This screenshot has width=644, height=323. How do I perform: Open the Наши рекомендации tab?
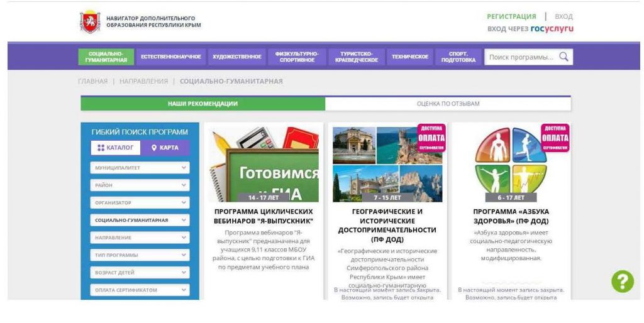point(203,104)
